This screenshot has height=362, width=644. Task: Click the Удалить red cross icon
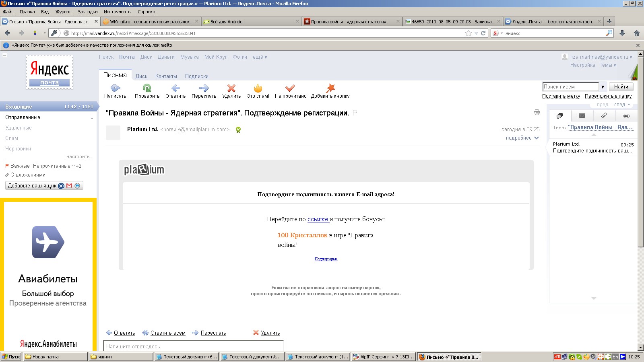click(231, 88)
